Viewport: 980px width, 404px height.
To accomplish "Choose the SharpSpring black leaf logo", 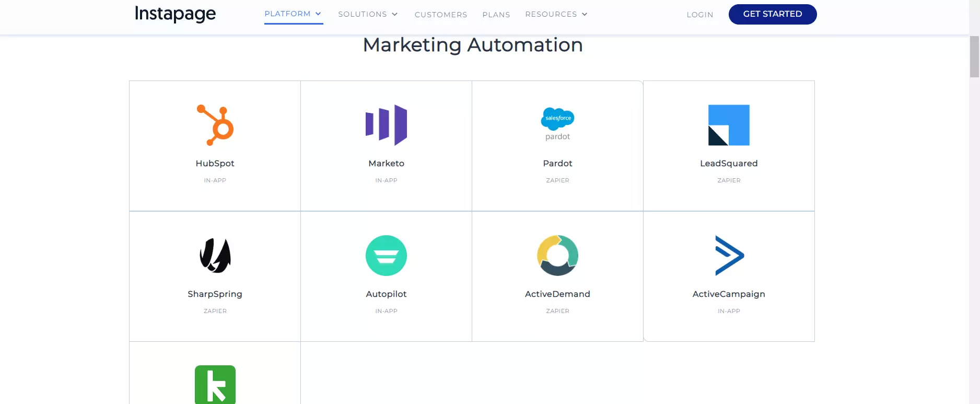I will (x=215, y=256).
